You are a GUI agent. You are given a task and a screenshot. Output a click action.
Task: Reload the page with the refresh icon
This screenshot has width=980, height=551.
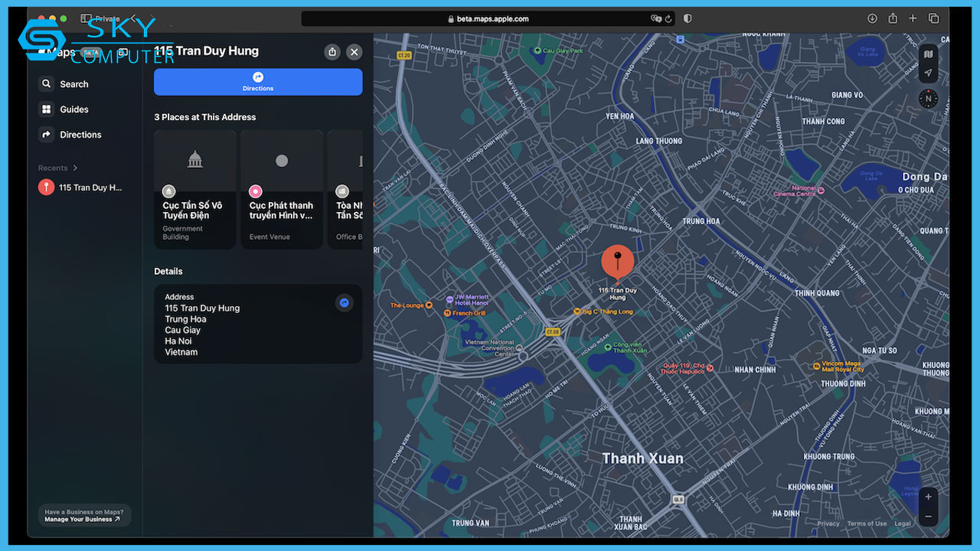tap(668, 19)
